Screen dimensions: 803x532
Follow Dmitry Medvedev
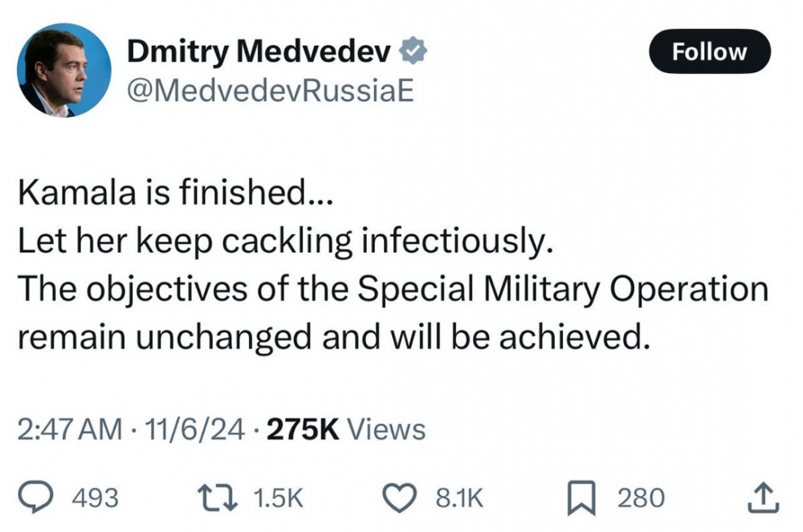point(709,52)
